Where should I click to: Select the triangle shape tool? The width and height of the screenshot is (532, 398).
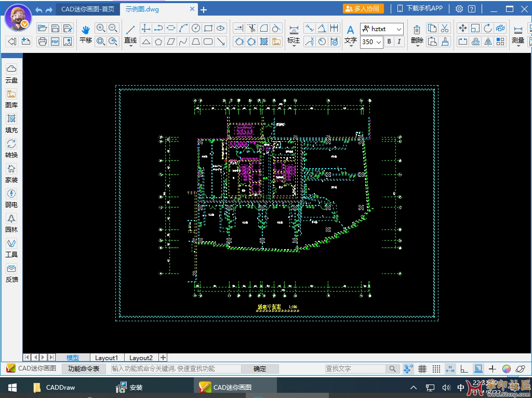pyautogui.click(x=146, y=42)
